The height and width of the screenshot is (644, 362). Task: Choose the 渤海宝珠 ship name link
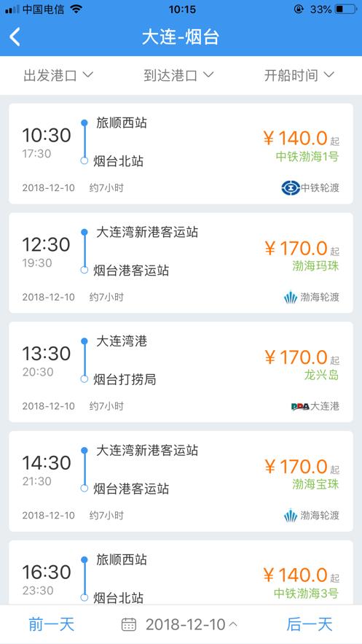tap(315, 484)
